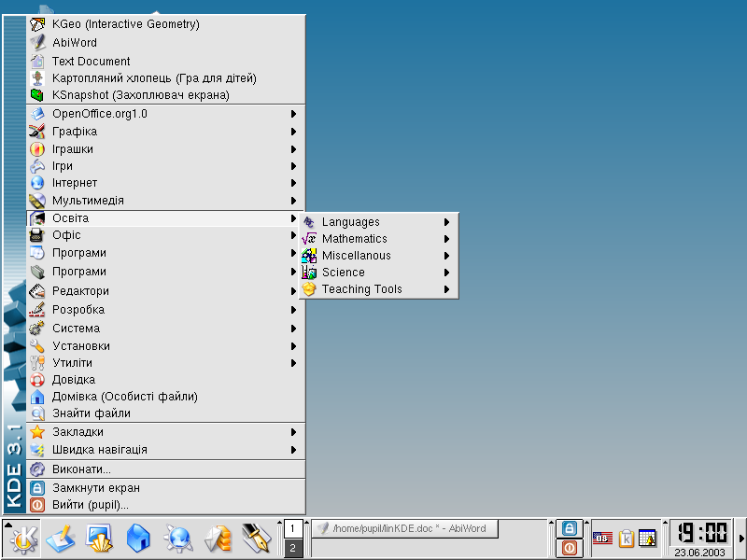Expand the Установки submenu
The height and width of the screenshot is (560, 747).
(x=166, y=346)
